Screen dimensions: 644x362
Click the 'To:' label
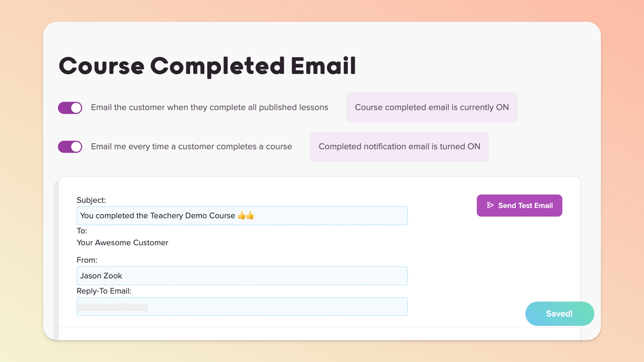click(82, 231)
